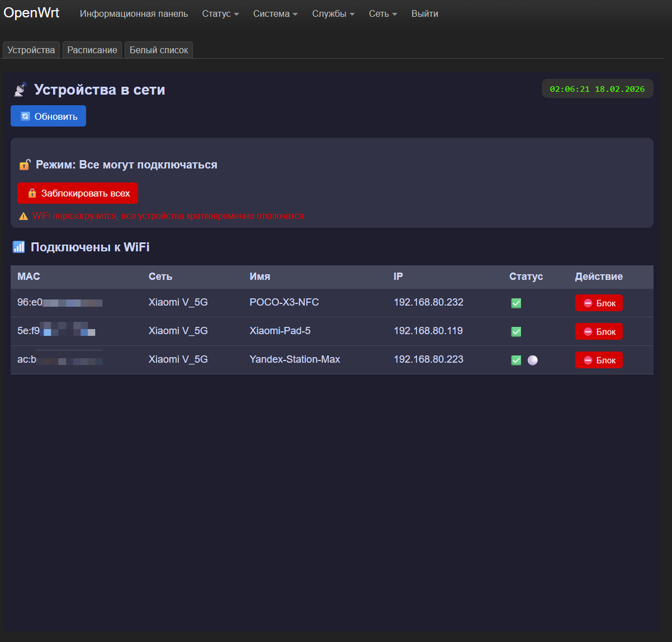Click Xiaomi V_5G network in POCO-X3-NFC row
Image resolution: width=672 pixels, height=642 pixels.
[x=178, y=302]
